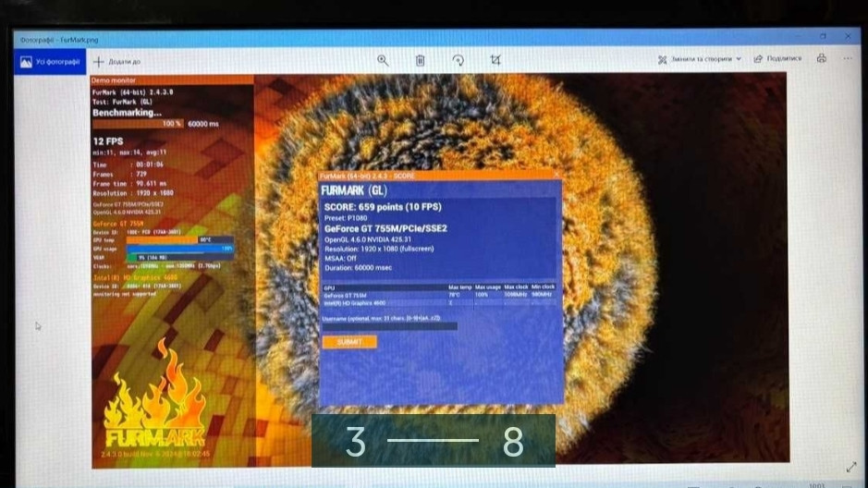868x488 pixels.
Task: Click the "60000 ms" label
Action: [x=203, y=124]
